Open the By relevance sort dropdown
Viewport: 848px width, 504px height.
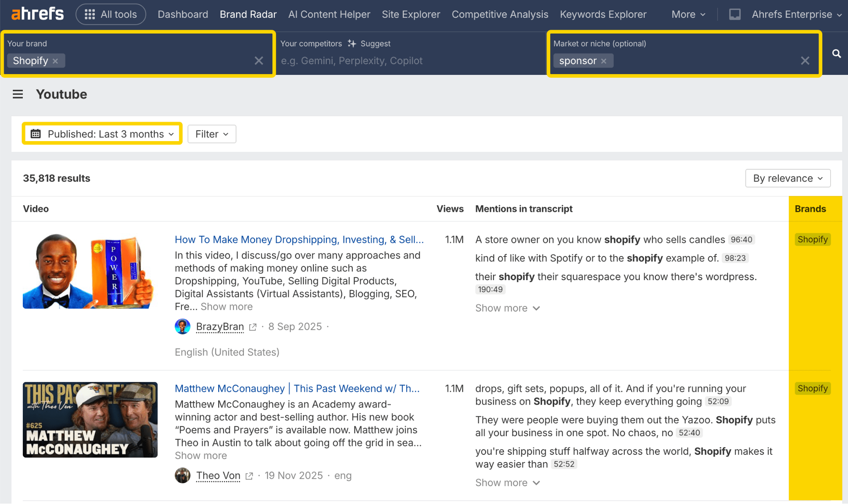click(x=788, y=178)
